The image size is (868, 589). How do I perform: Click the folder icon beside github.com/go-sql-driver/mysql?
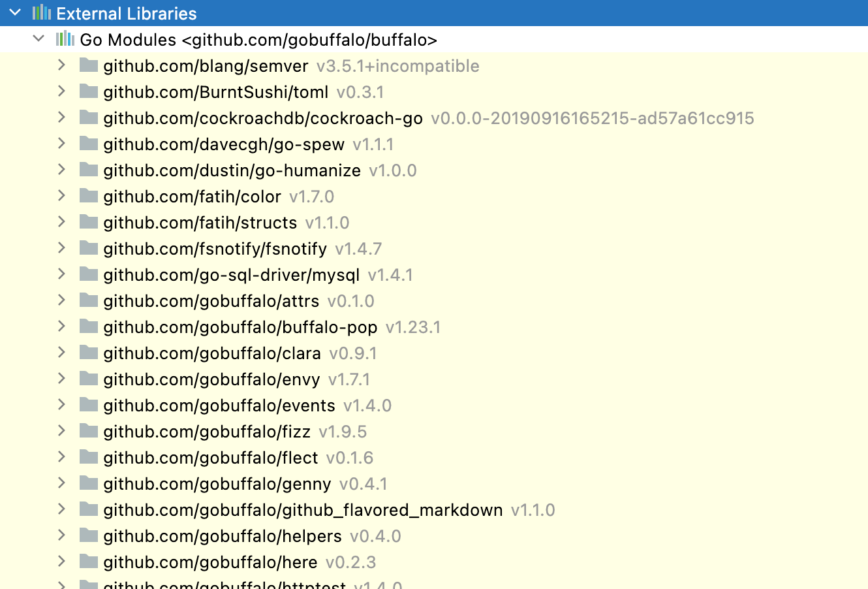click(87, 274)
